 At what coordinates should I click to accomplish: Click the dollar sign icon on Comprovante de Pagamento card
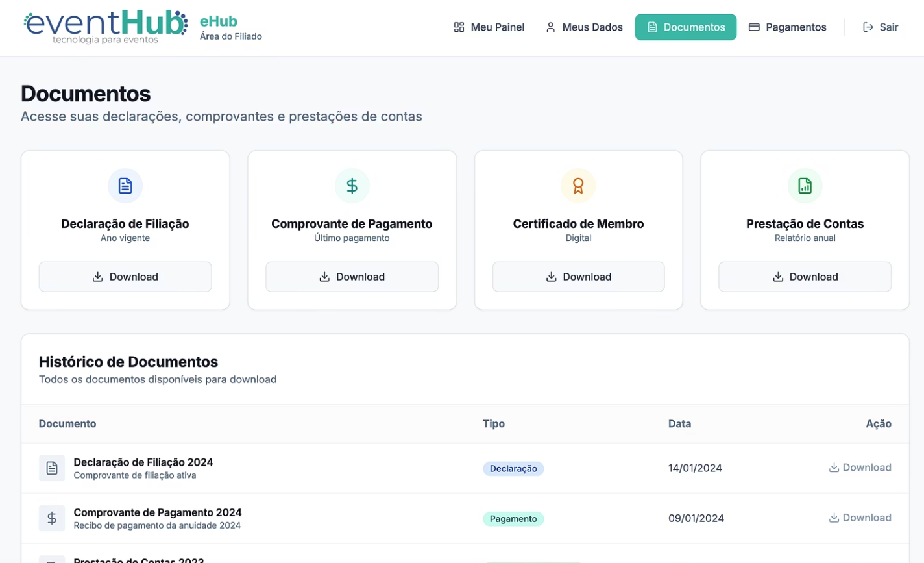[x=352, y=186]
